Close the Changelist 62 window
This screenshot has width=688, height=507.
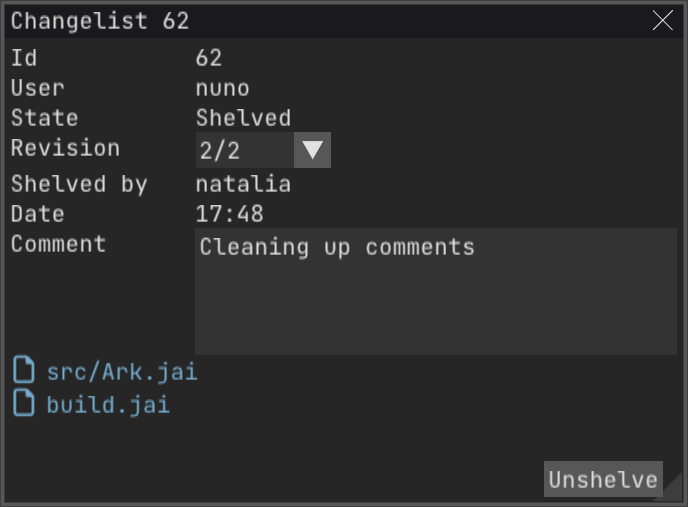[x=663, y=20]
